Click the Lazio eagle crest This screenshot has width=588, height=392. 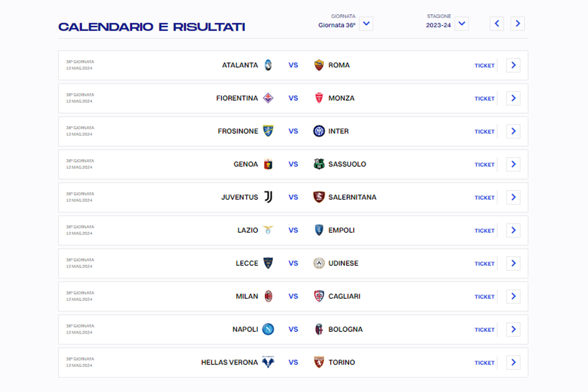(268, 230)
